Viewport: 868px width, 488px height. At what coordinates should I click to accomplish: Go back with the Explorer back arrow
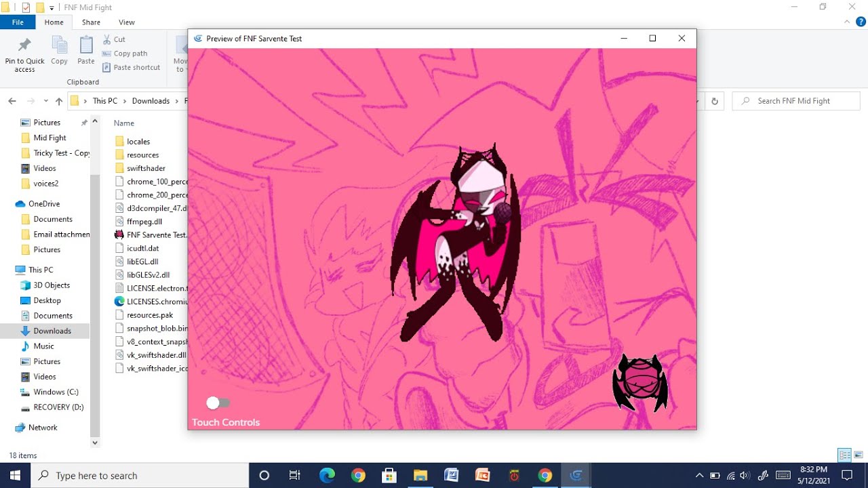point(12,101)
